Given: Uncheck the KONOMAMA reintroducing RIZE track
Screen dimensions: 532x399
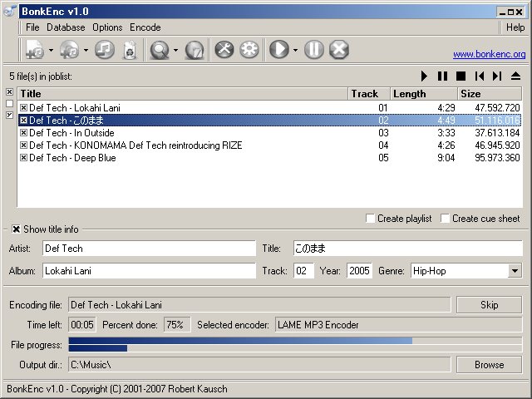Looking at the screenshot, I should tap(23, 145).
